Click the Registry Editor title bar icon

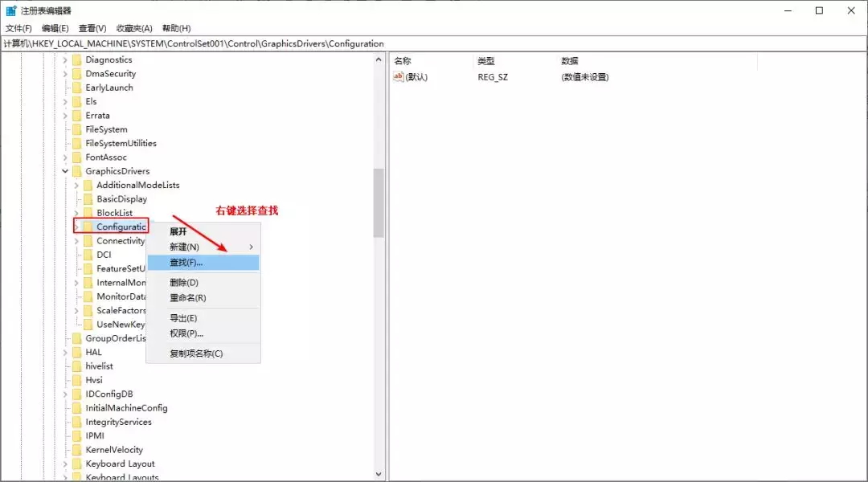click(x=11, y=10)
